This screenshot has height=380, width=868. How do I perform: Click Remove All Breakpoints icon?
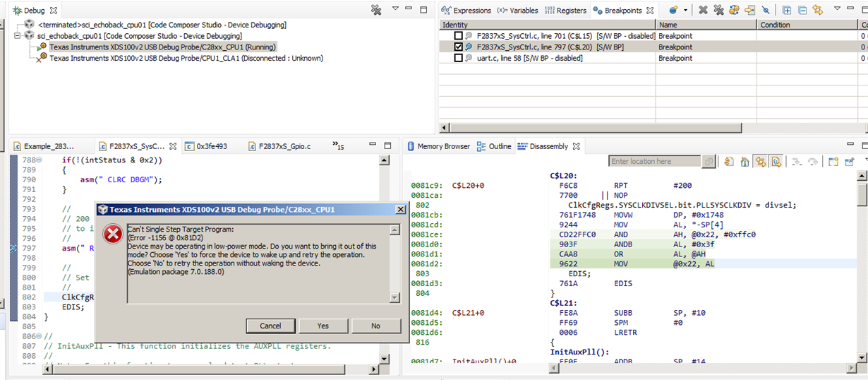[718, 10]
